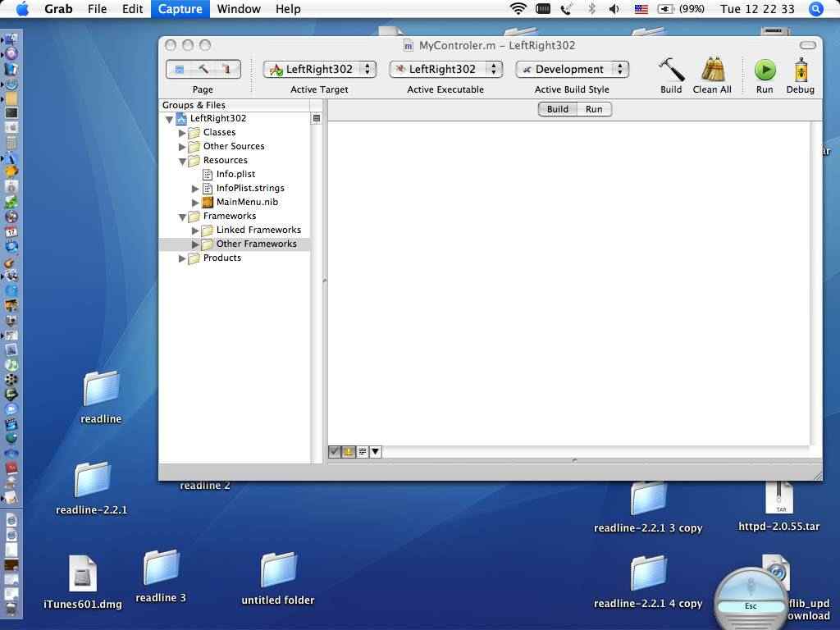Open the Capture menu
840x630 pixels.
[180, 8]
